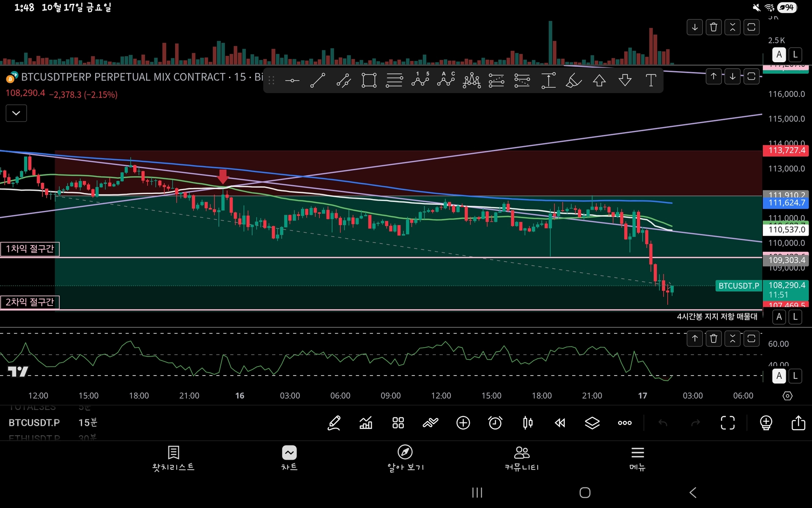The image size is (812, 508).
Task: Open the 15분 interval selector
Action: coord(88,422)
